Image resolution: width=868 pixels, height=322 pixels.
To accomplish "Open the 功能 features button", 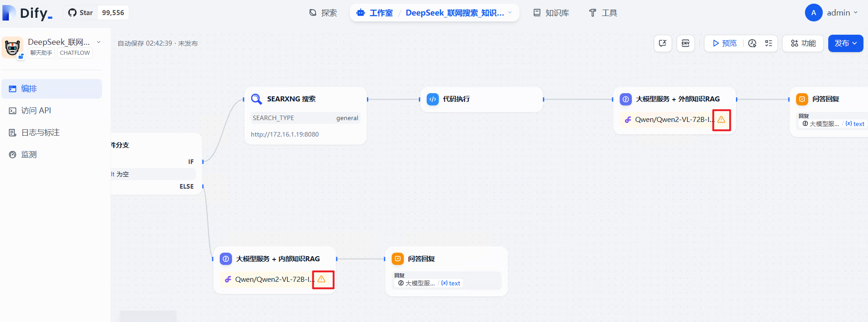I will tap(803, 43).
